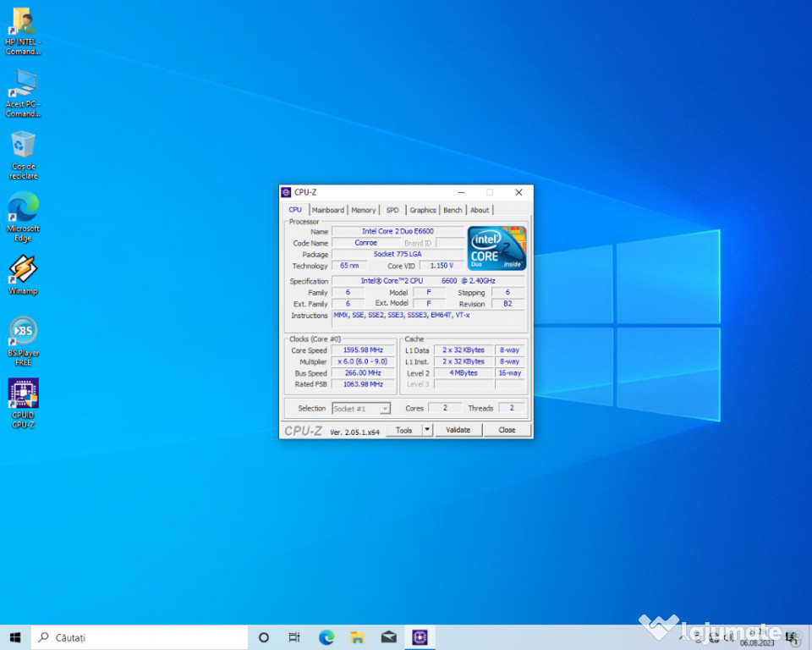
Task: Switch to the Memory tab
Action: [364, 210]
